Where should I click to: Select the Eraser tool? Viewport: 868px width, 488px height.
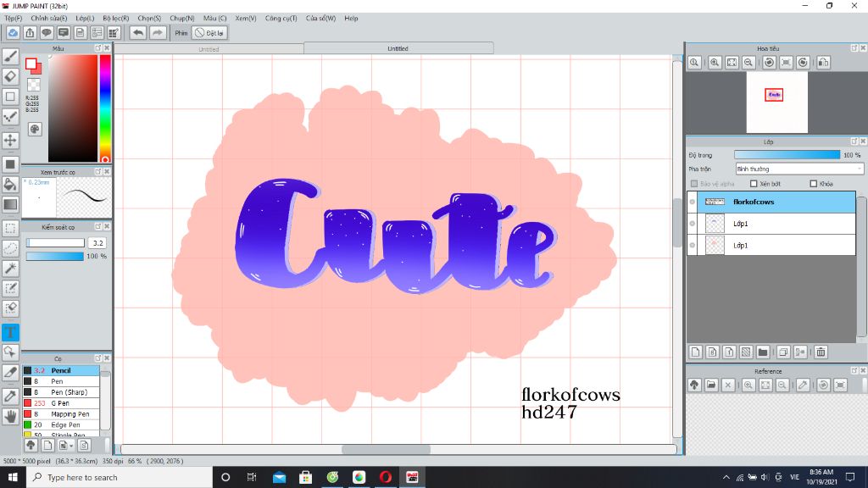10,76
